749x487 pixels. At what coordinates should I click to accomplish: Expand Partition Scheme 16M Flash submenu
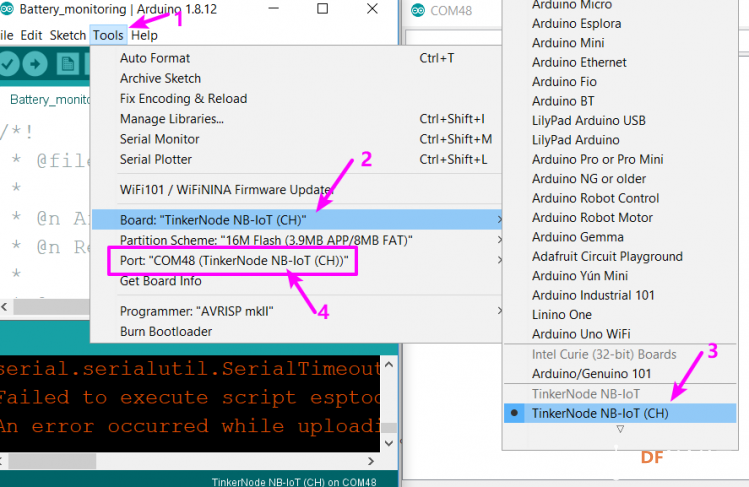(x=296, y=240)
